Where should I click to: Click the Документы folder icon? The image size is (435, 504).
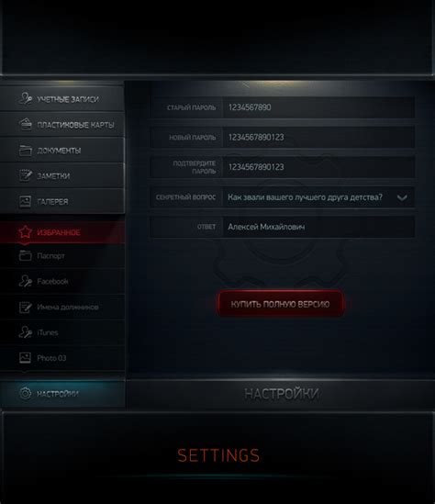click(x=25, y=151)
